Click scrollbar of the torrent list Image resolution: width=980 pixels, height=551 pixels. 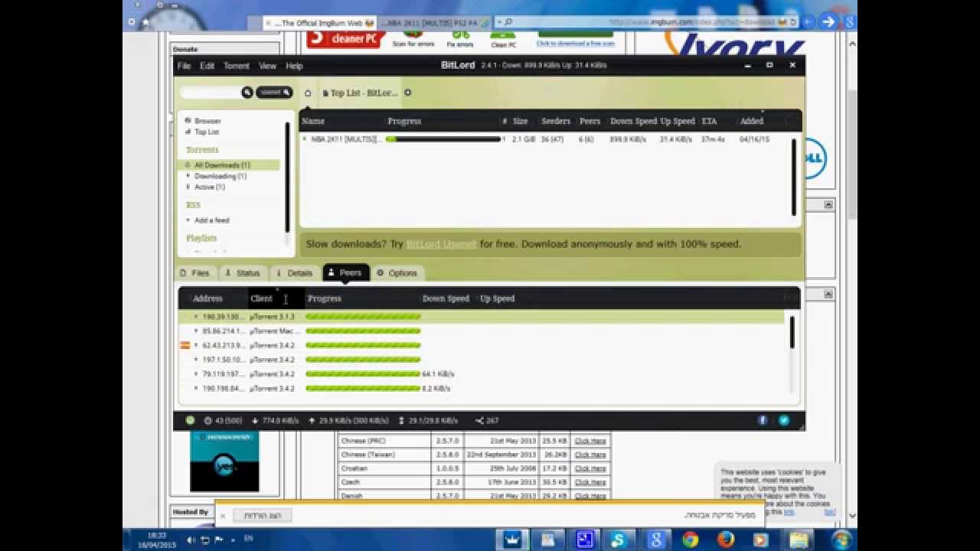[x=793, y=177]
